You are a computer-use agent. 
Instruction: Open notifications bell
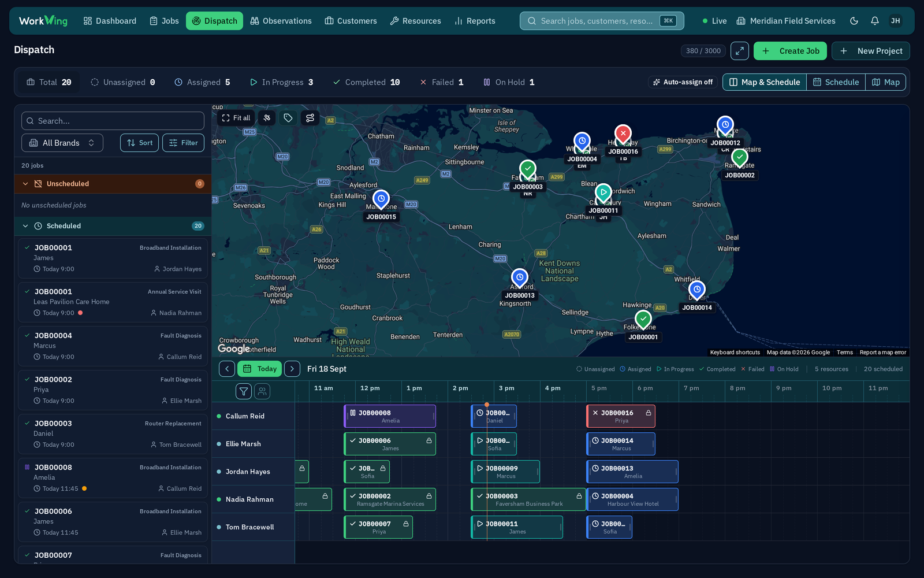875,21
